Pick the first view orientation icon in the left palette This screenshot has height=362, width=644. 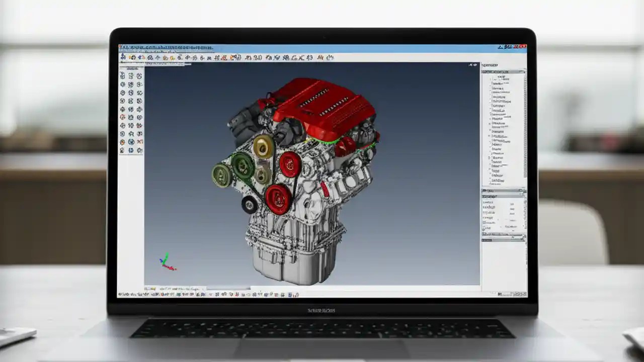tap(122, 76)
